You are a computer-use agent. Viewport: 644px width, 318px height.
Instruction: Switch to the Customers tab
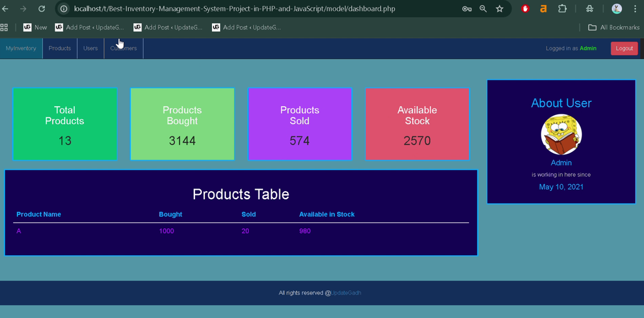click(124, 48)
